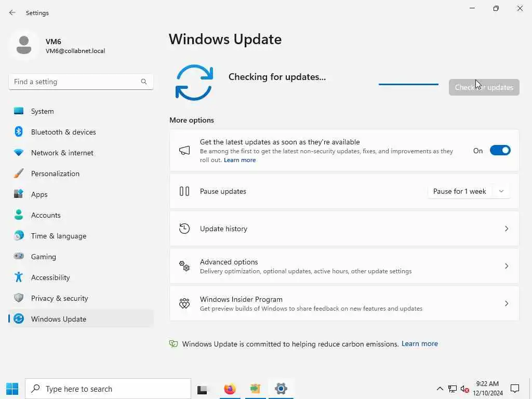Click the VM6@collabnet.local account text
The width and height of the screenshot is (532, 399).
coord(75,51)
